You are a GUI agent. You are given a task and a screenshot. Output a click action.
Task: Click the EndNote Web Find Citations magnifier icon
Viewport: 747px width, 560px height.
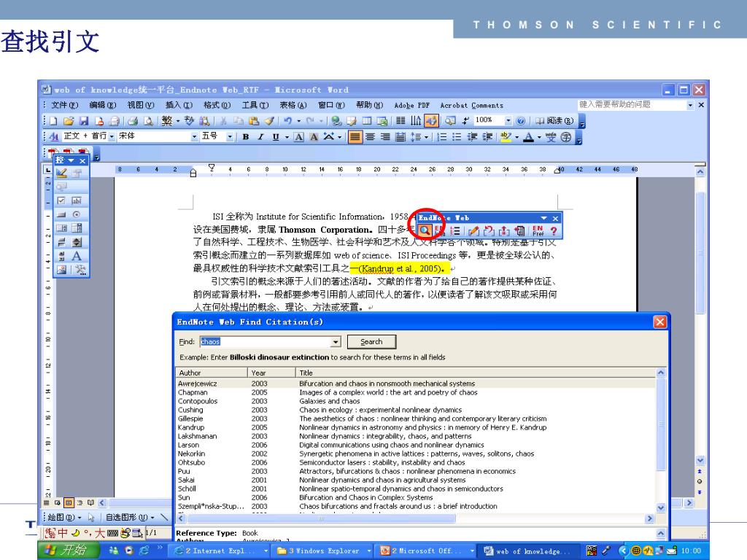click(x=425, y=231)
